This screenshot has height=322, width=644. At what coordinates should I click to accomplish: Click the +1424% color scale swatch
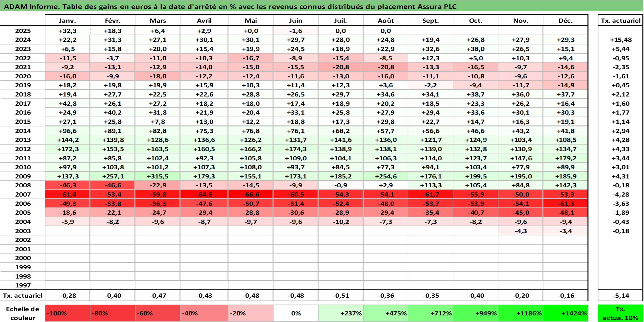click(x=566, y=313)
